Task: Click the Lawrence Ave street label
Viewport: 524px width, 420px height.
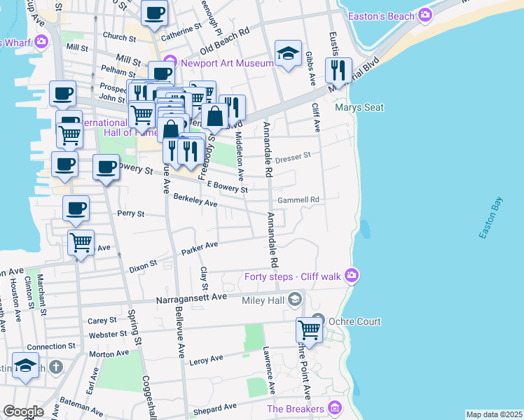Action: click(269, 370)
